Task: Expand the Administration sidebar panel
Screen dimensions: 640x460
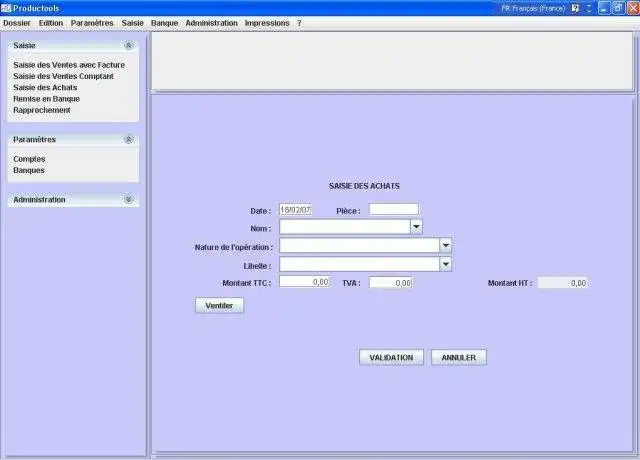Action: point(129,199)
